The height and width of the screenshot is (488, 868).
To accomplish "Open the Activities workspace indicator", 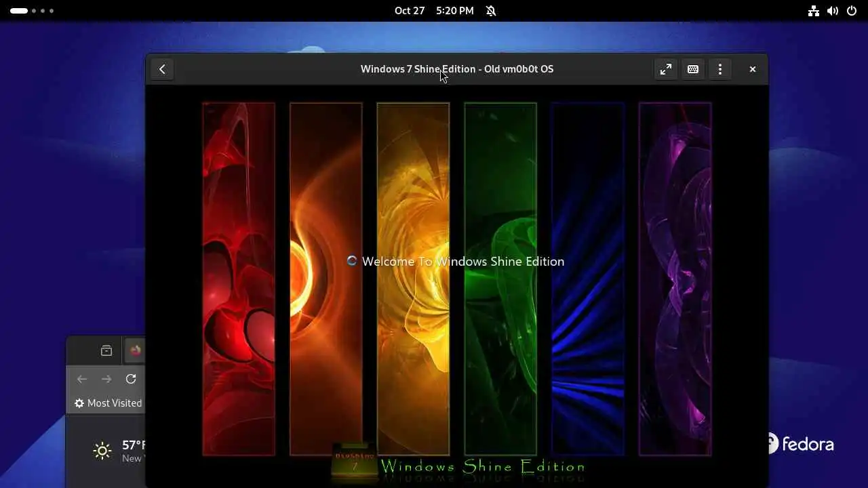I will (32, 11).
